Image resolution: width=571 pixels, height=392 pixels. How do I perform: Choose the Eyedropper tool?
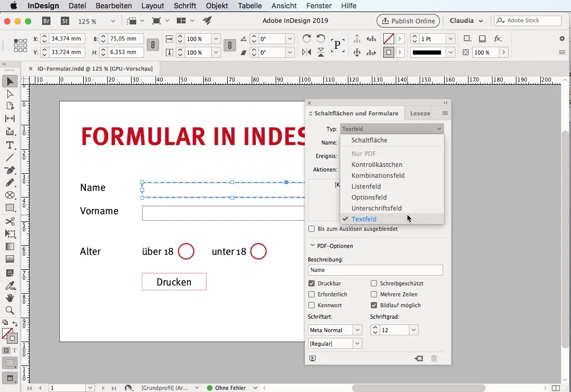click(x=9, y=285)
